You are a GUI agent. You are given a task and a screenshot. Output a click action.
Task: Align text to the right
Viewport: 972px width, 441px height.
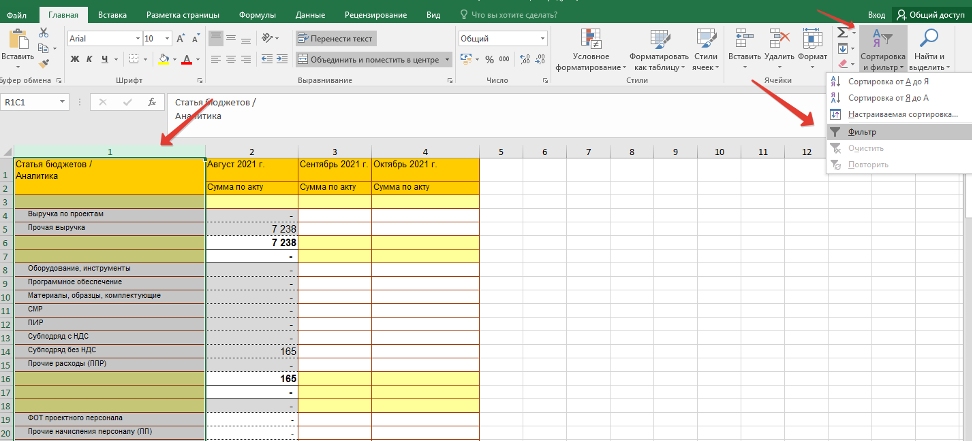pos(246,60)
